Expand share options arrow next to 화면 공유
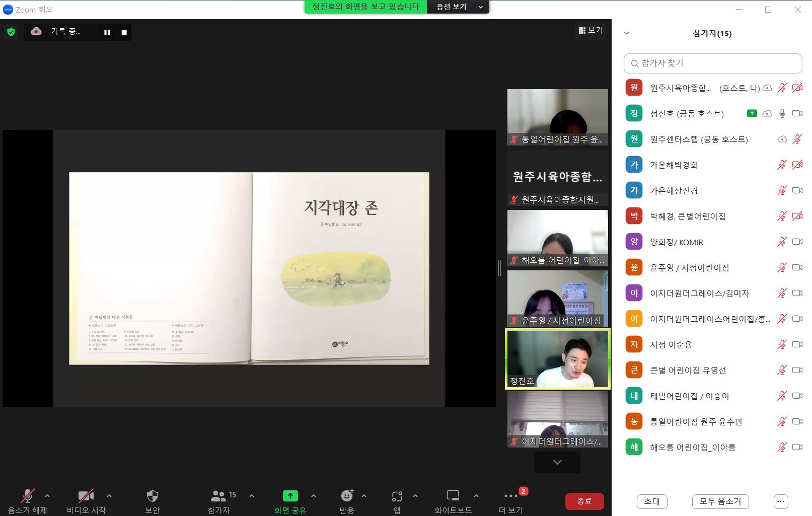812x516 pixels. click(314, 496)
